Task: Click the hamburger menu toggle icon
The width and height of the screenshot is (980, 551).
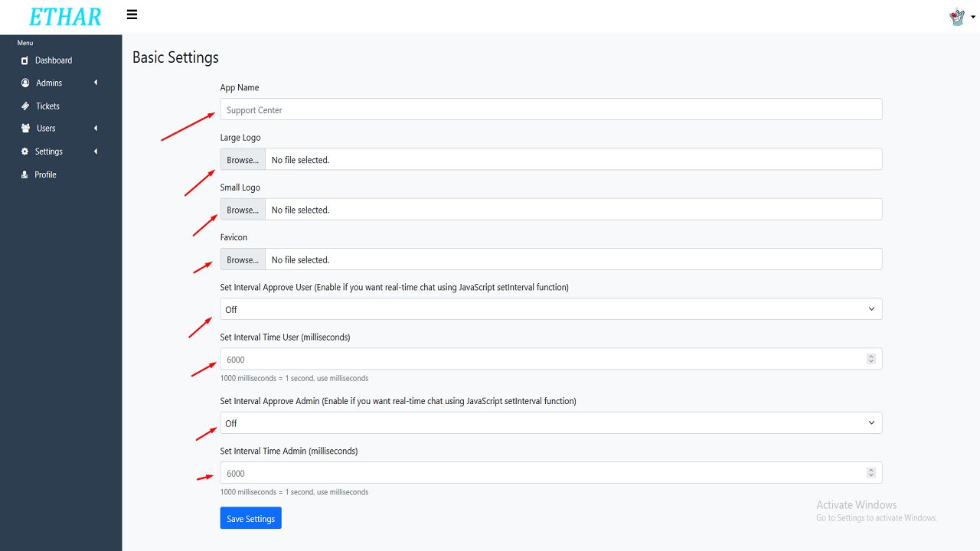Action: pos(132,15)
